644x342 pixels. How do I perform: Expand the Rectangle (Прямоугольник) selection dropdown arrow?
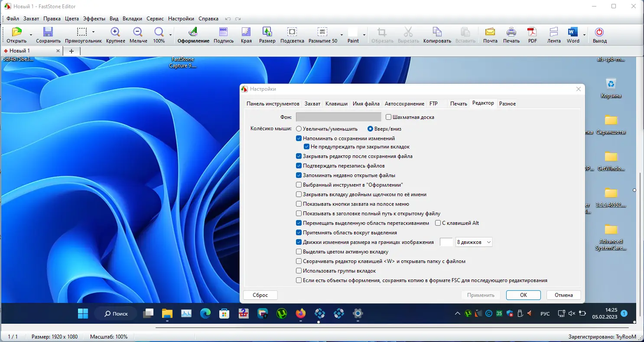pyautogui.click(x=93, y=32)
